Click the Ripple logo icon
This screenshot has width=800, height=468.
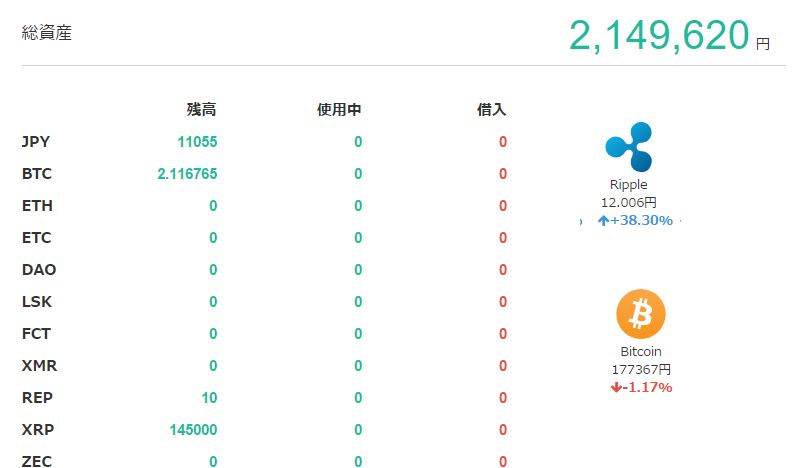(628, 146)
